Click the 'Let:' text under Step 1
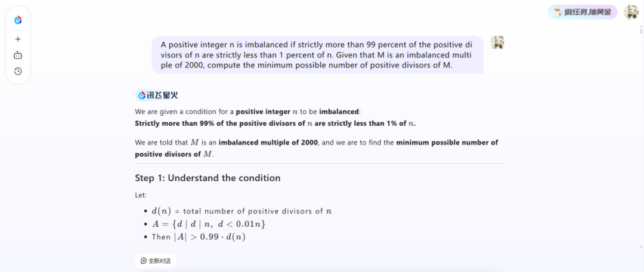The width and height of the screenshot is (644, 272). (x=141, y=195)
